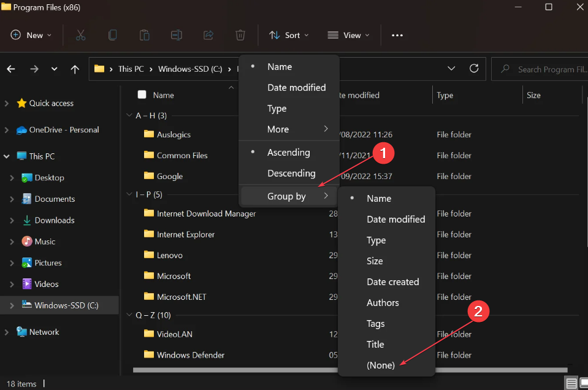Click the Delete trash bin icon
Viewport: 588px width, 390px height.
tap(240, 36)
